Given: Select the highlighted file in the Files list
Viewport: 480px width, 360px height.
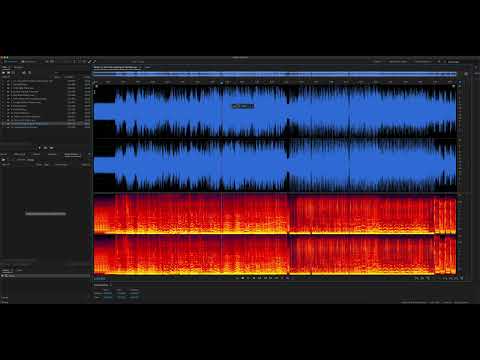Looking at the screenshot, I should (x=45, y=124).
